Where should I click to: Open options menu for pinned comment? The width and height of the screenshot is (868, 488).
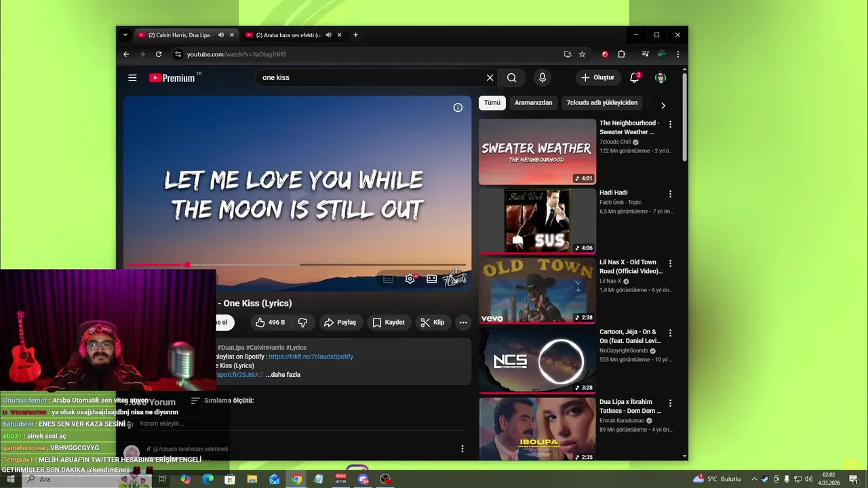(x=462, y=449)
